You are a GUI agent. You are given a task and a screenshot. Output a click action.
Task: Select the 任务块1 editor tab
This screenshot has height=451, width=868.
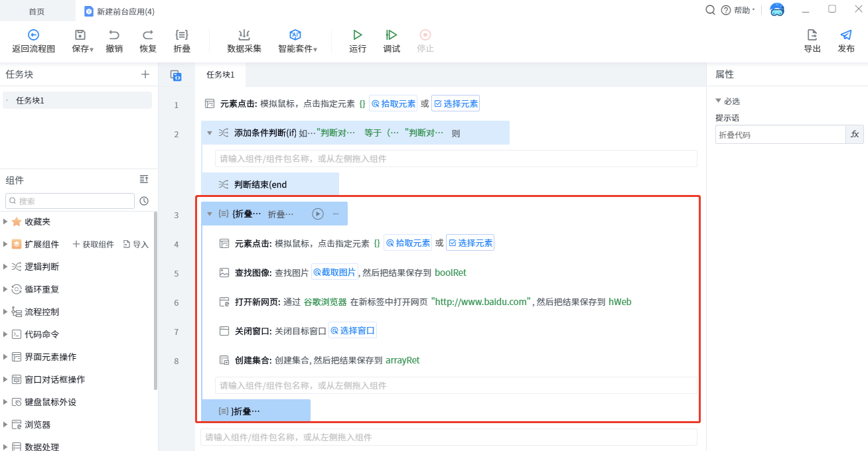click(x=220, y=74)
